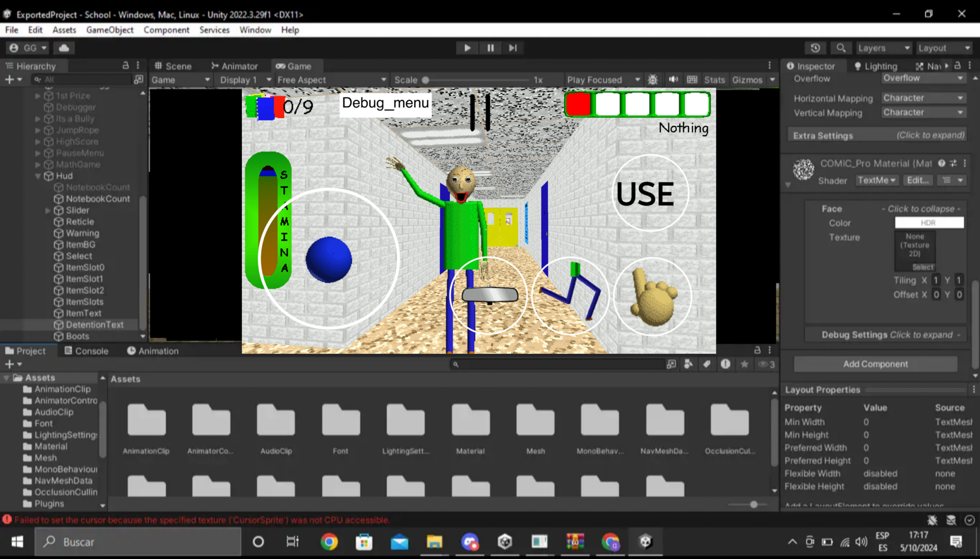This screenshot has width=980, height=559.
Task: Collapse the Hud object in Hierarchy
Action: coord(38,176)
